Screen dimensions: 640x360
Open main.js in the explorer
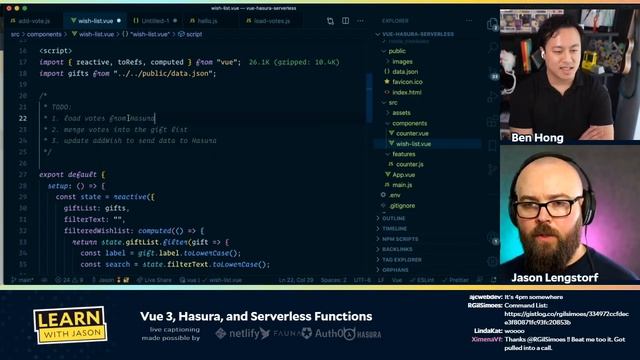(402, 185)
